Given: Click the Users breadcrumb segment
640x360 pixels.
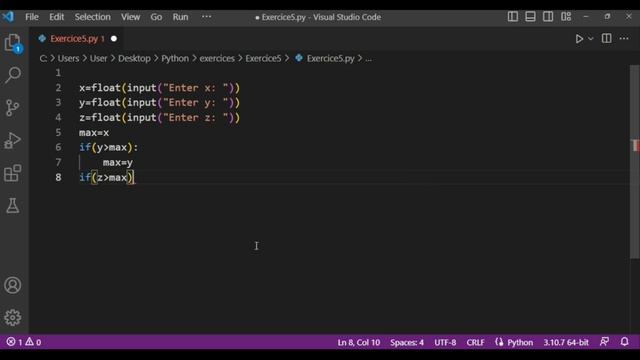Looking at the screenshot, I should [x=68, y=58].
